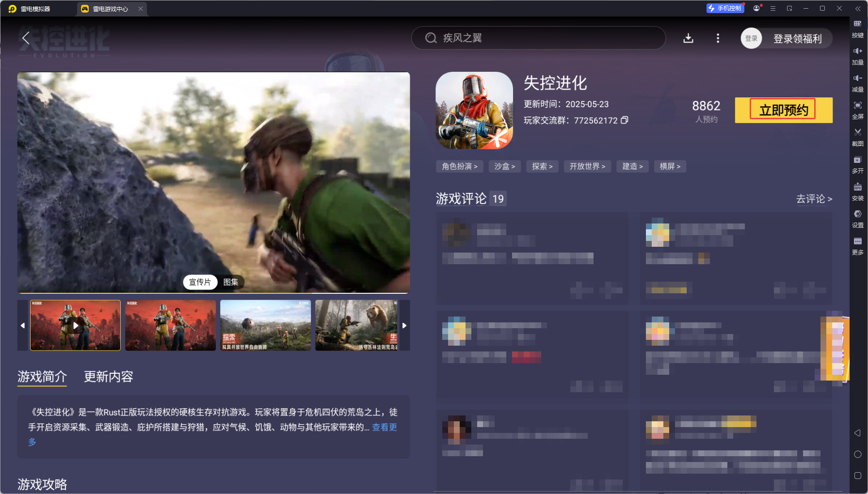The width and height of the screenshot is (868, 494).
Task: Open 手机控制 phone control
Action: click(725, 8)
